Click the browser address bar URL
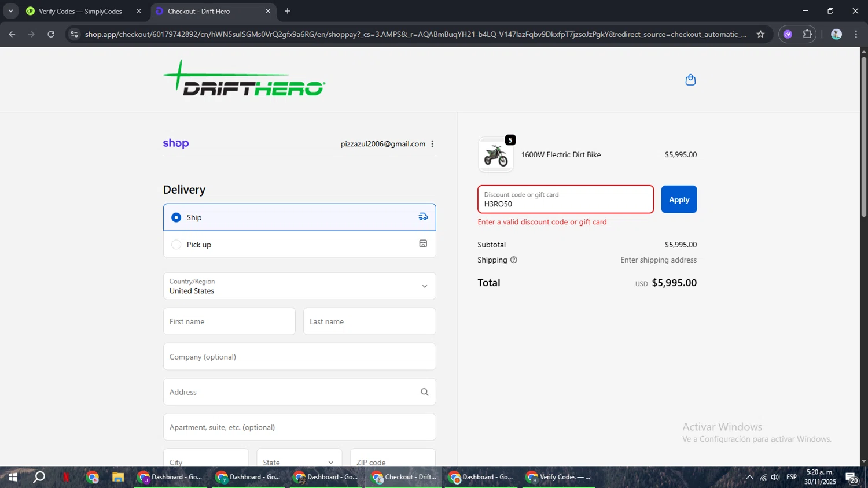 415,34
